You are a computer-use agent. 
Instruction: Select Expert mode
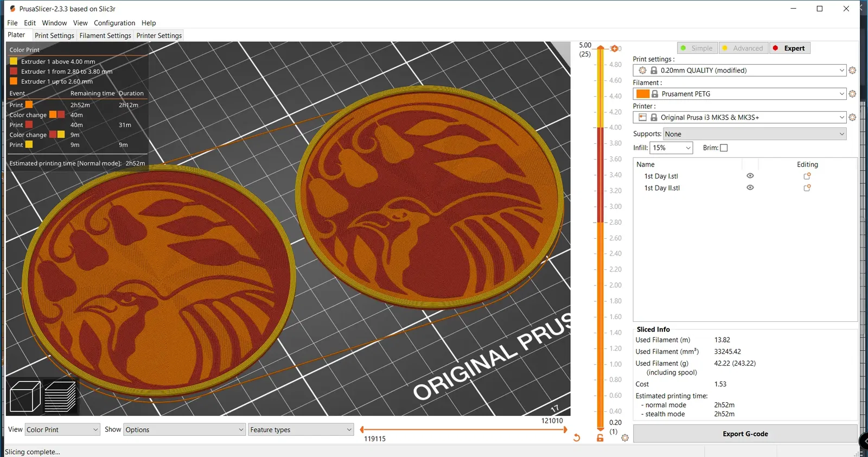(790, 48)
